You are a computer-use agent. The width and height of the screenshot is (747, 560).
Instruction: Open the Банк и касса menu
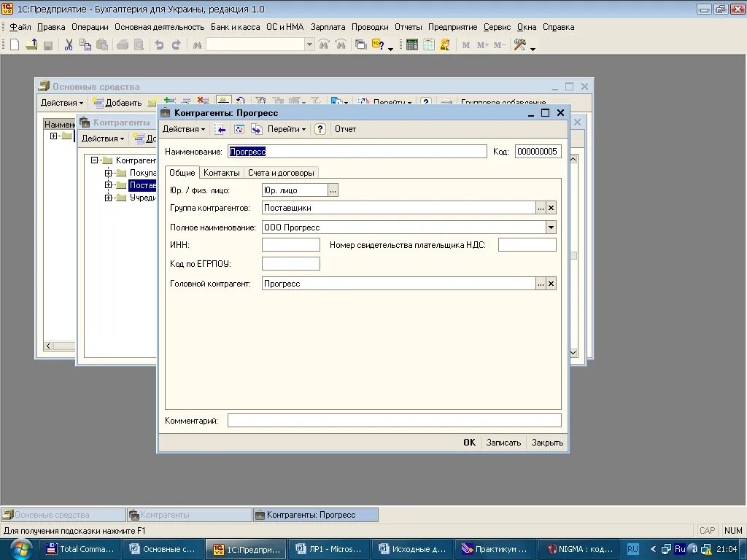(x=236, y=27)
